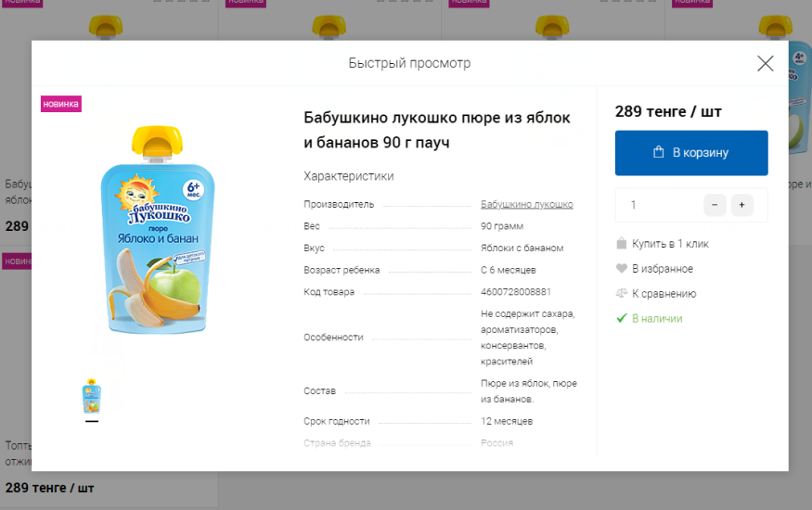
Task: Click the Возраст ребенка label
Action: pos(342,270)
